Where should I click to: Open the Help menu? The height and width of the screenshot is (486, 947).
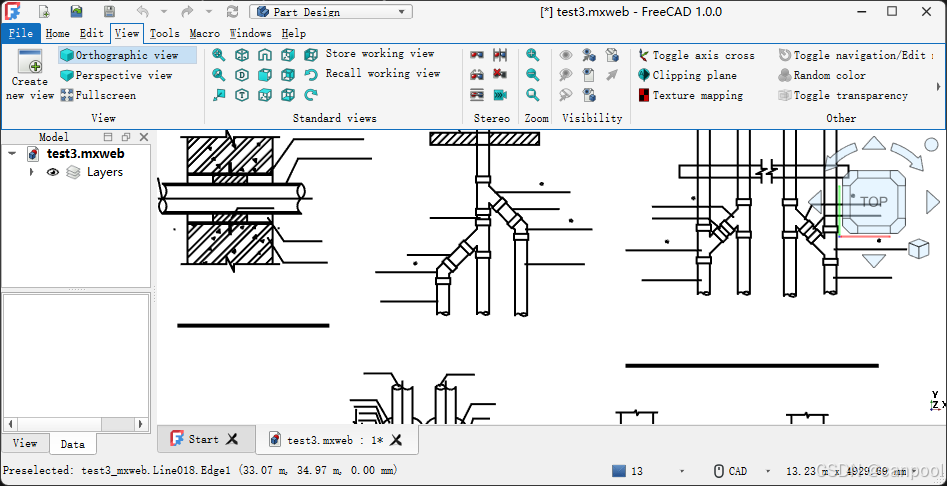294,33
